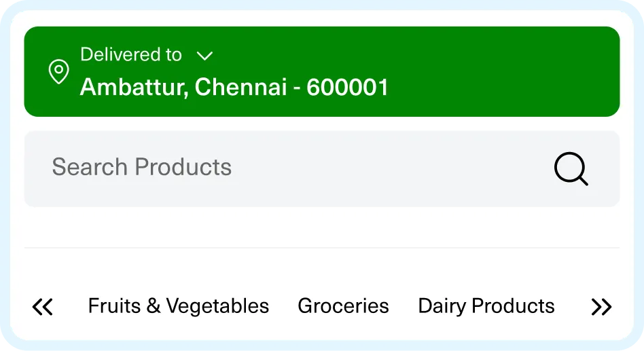
Task: Open the Dairy Products category
Action: pos(486,306)
